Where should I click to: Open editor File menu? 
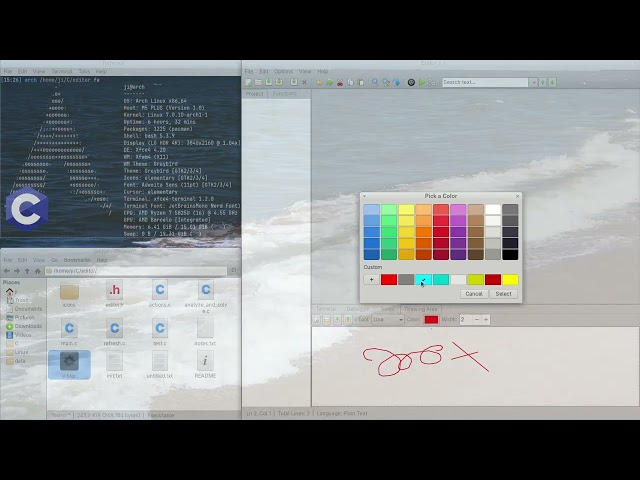pyautogui.click(x=249, y=71)
